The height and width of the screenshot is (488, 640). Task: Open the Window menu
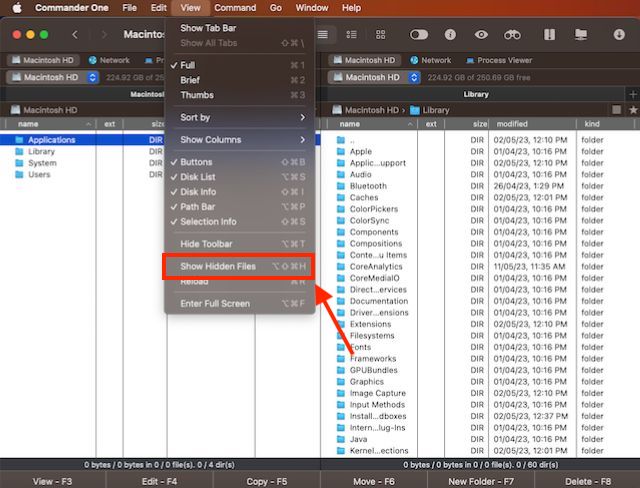(312, 8)
